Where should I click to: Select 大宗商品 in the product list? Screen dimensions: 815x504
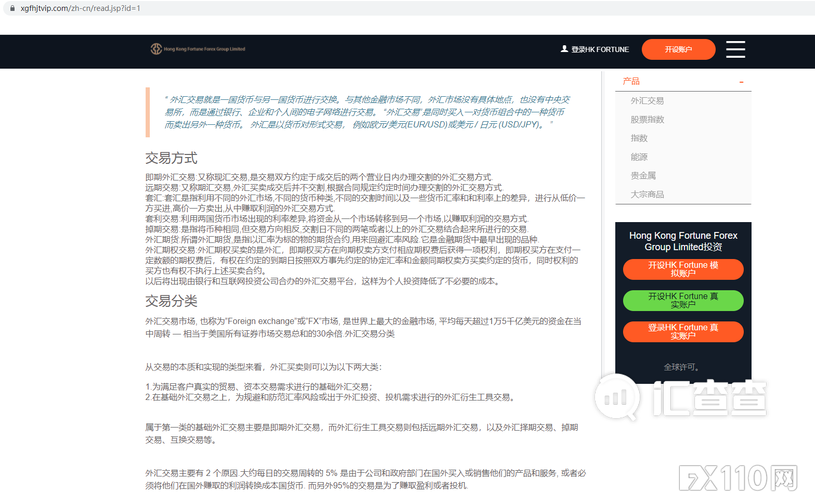pos(647,194)
